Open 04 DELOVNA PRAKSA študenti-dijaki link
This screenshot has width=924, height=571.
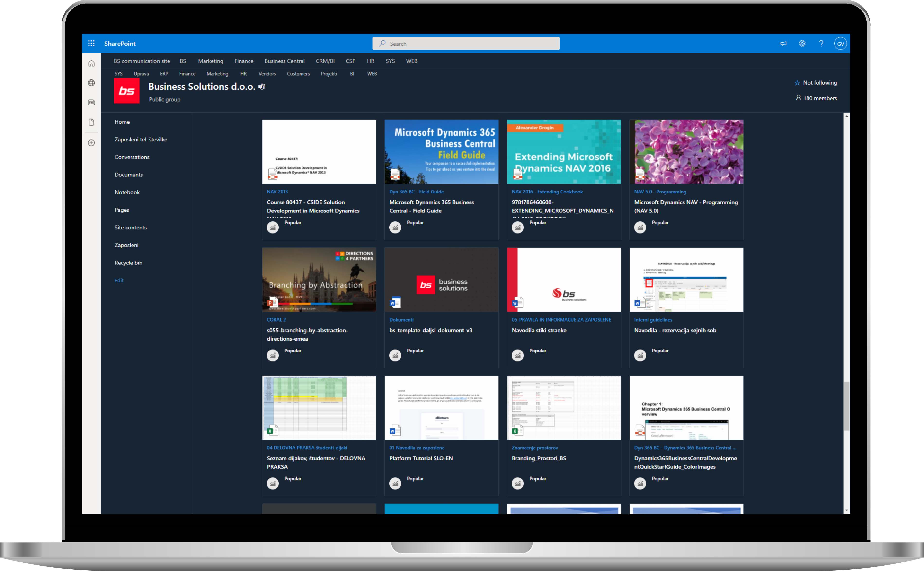(307, 448)
